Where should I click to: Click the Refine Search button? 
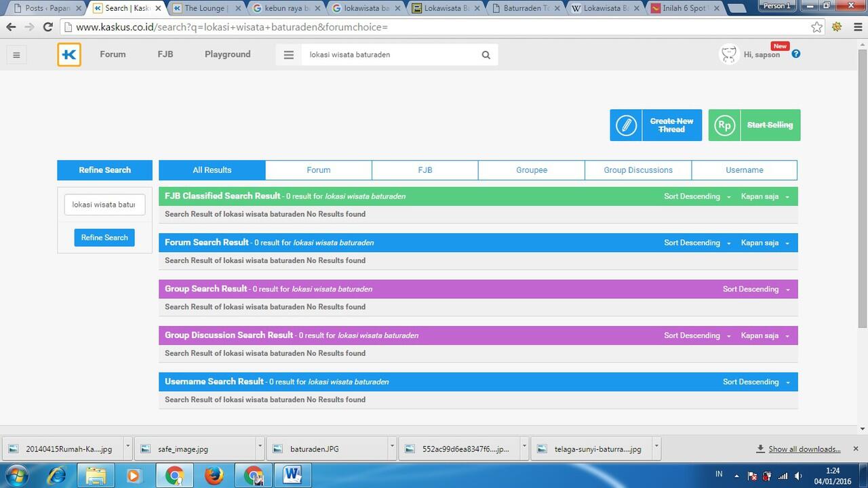104,238
